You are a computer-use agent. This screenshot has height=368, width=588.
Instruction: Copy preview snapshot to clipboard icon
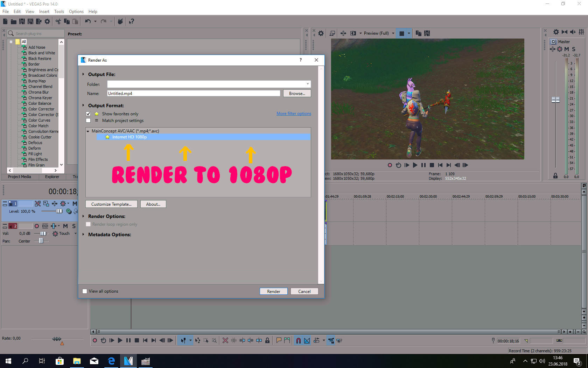click(x=418, y=33)
